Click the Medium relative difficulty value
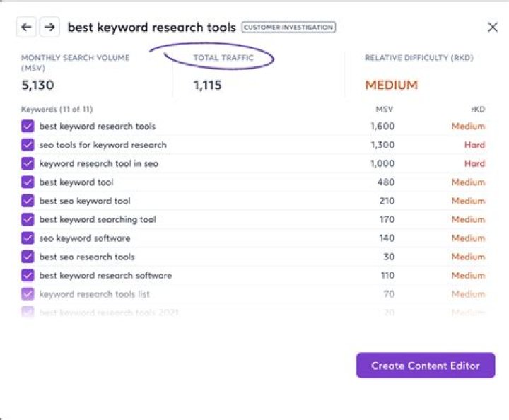The width and height of the screenshot is (509, 420). 391,86
